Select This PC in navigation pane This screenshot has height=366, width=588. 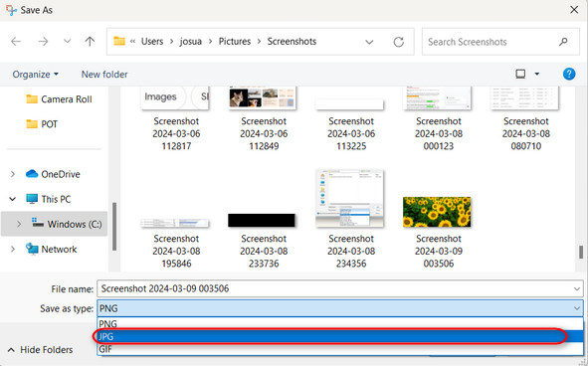49,199
